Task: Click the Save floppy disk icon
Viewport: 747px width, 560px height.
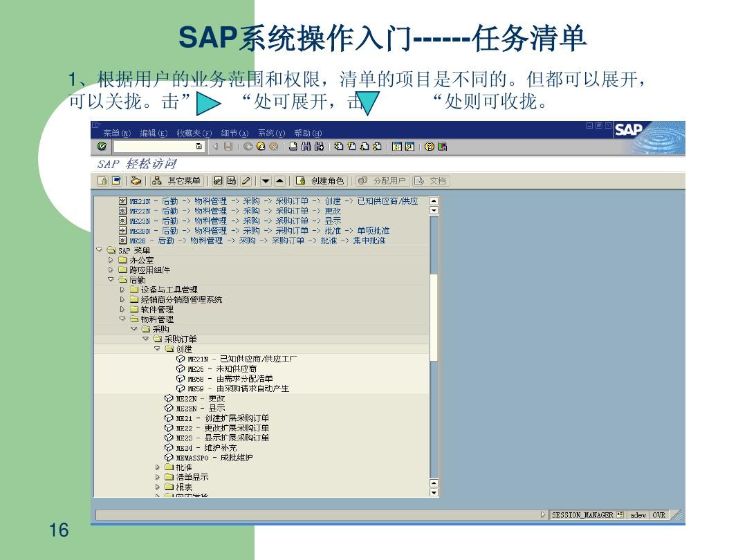Action: 228,147
